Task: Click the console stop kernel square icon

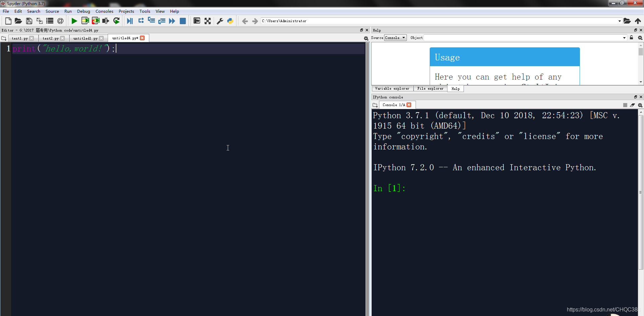Action: (625, 105)
